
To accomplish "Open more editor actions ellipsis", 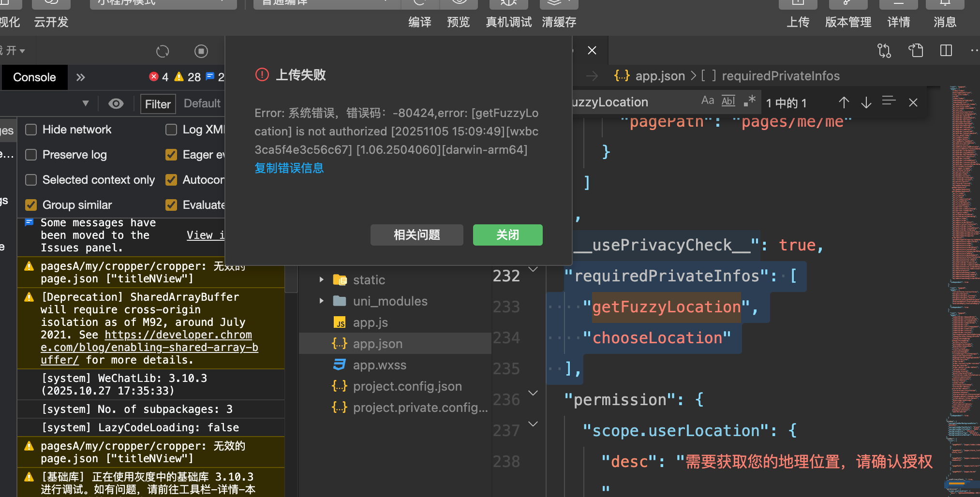I will tap(974, 51).
